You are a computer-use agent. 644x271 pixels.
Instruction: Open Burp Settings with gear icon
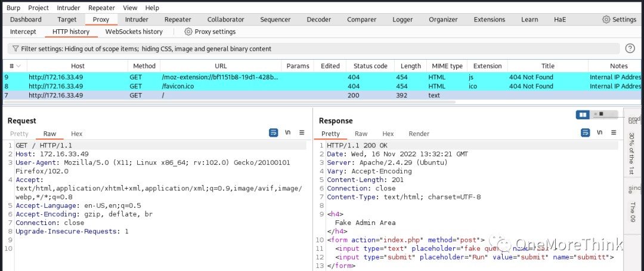(619, 19)
